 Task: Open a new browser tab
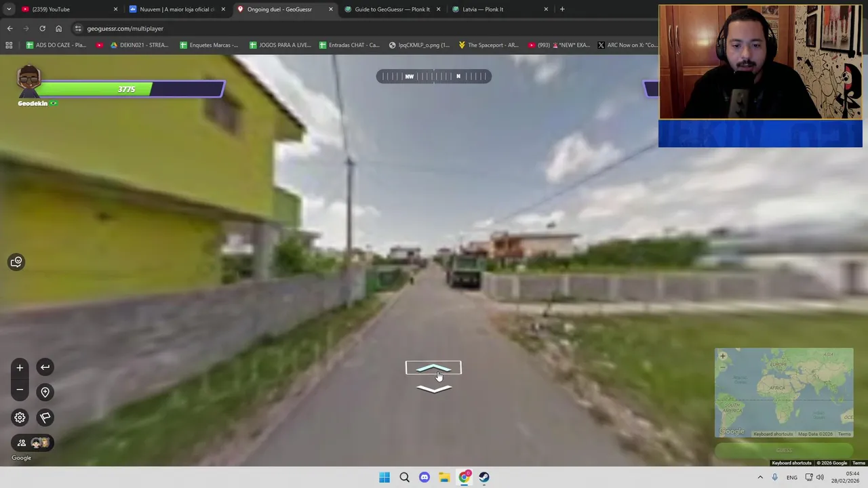562,9
